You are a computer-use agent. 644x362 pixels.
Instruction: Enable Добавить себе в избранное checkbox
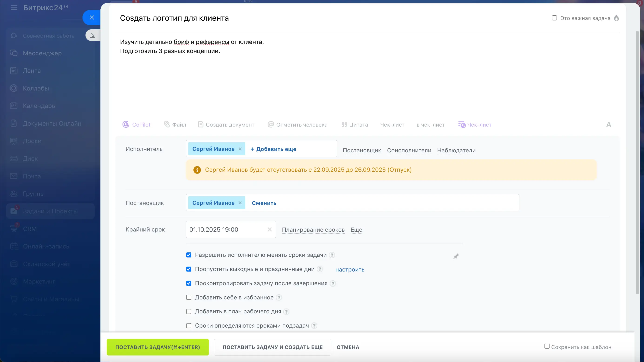(189, 298)
